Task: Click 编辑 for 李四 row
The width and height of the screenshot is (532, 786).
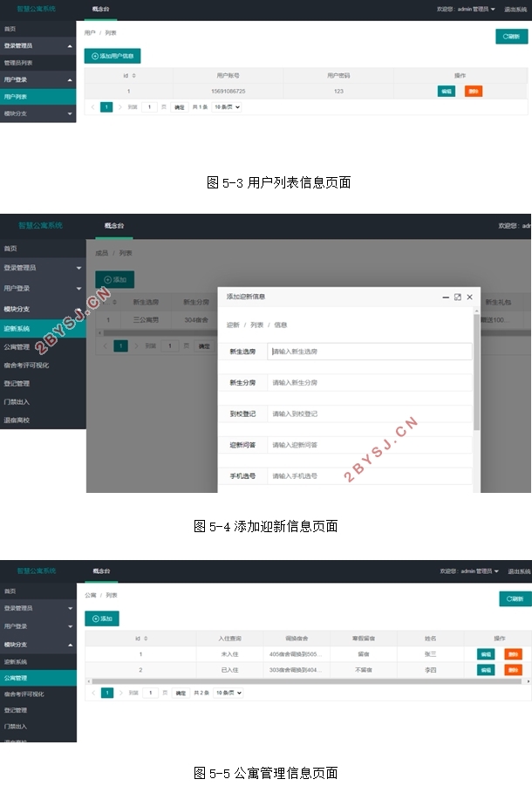Action: click(x=486, y=670)
